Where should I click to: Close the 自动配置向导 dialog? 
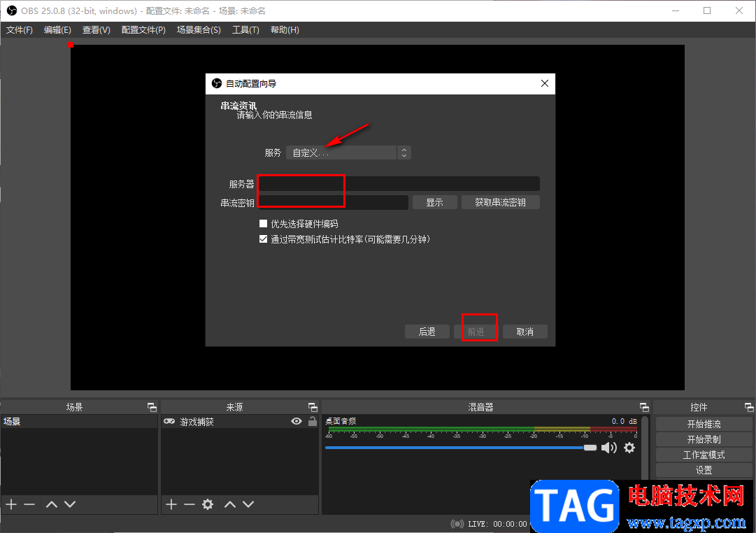(544, 83)
